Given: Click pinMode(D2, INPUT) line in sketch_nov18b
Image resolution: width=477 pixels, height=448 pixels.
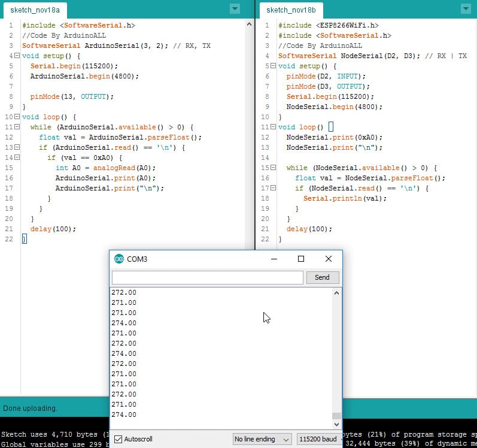Looking at the screenshot, I should [x=326, y=76].
